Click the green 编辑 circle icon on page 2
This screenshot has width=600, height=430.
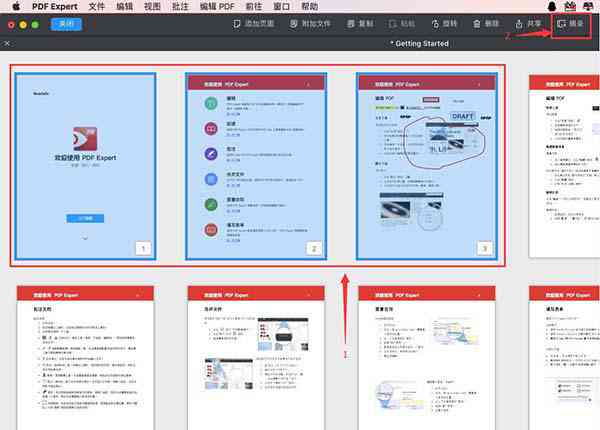pos(211,103)
